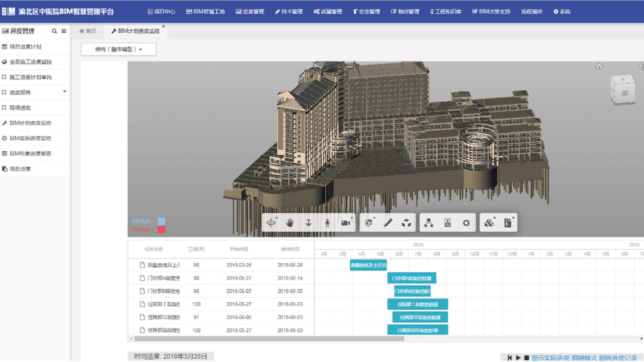This screenshot has width=644, height=362.
Task: Switch to the 首页 tab
Action: click(87, 31)
